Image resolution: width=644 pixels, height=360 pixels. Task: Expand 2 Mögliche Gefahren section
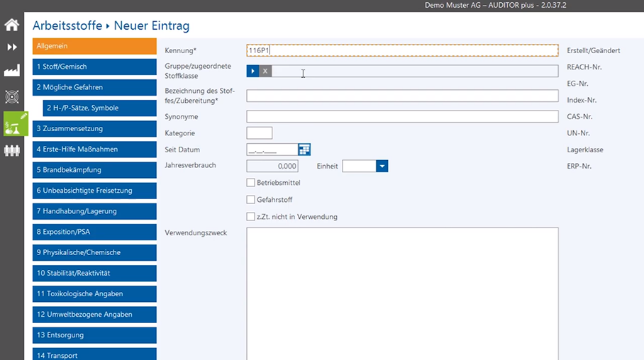coord(94,87)
